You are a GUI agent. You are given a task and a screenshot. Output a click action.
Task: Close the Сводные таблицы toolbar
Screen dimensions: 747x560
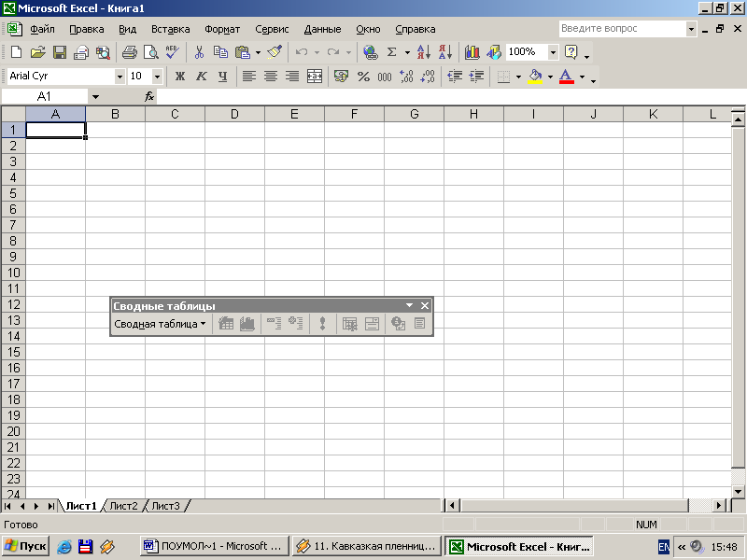tap(425, 306)
